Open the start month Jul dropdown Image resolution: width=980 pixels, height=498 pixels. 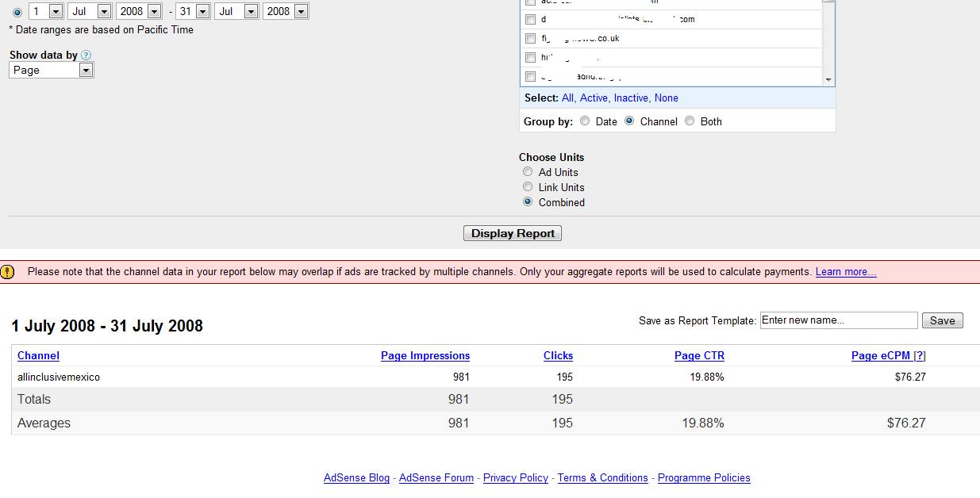[x=103, y=12]
